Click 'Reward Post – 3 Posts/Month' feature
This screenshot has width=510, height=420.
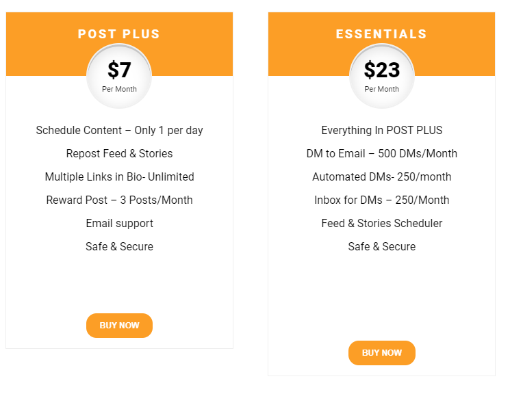pyautogui.click(x=119, y=200)
